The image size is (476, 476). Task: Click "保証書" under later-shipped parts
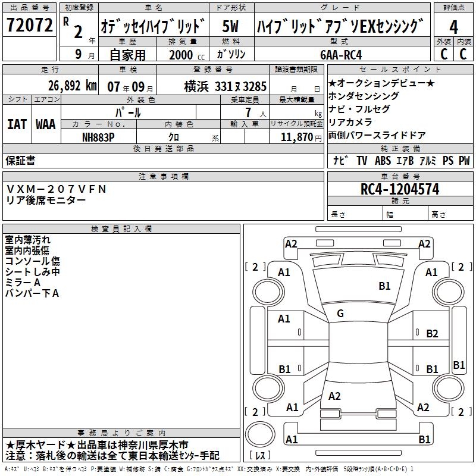point(20,160)
